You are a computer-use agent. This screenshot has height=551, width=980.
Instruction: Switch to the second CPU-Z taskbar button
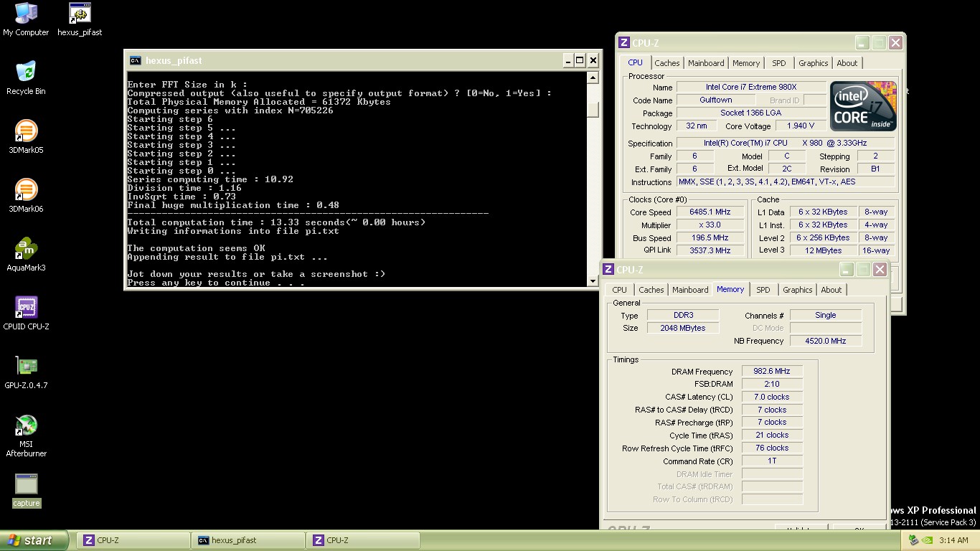[x=362, y=540]
